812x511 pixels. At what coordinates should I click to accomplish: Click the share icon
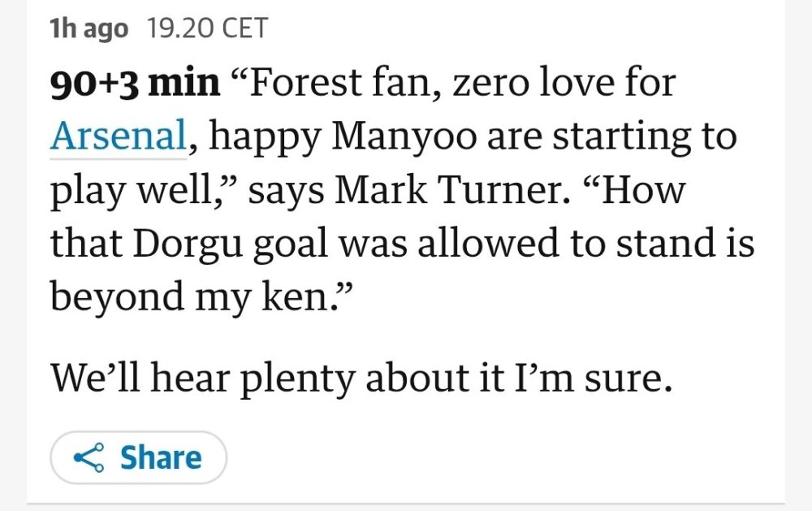[89, 458]
